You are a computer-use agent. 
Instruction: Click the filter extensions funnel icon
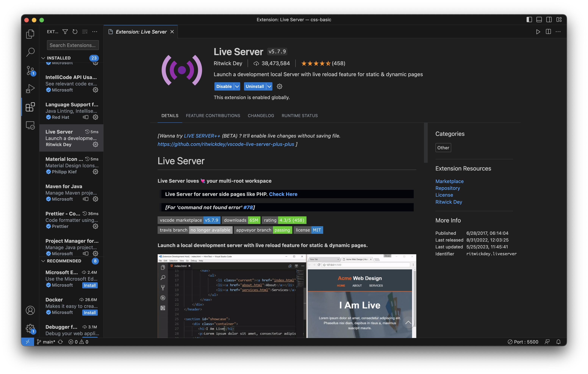coord(65,32)
